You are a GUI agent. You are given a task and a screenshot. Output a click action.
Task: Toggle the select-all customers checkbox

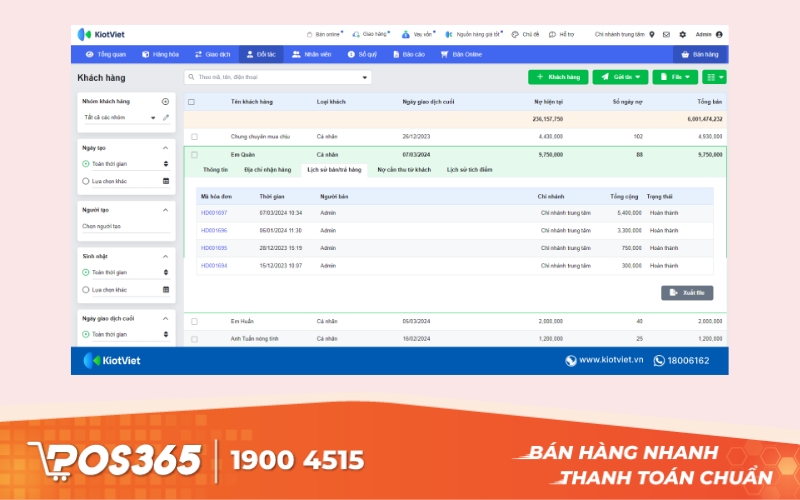[x=191, y=102]
